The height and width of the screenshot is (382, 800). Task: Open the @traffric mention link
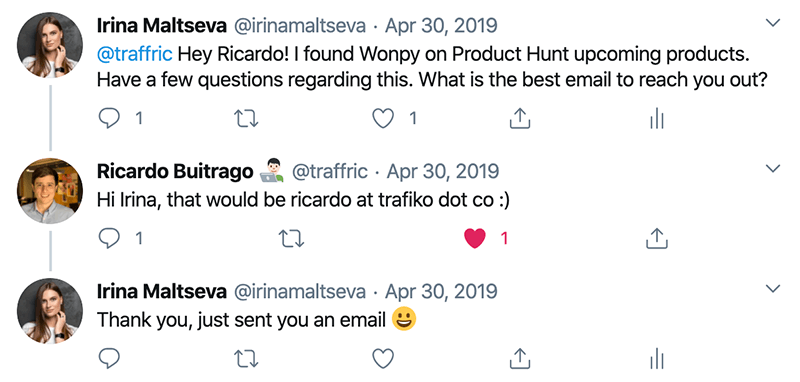click(x=135, y=54)
